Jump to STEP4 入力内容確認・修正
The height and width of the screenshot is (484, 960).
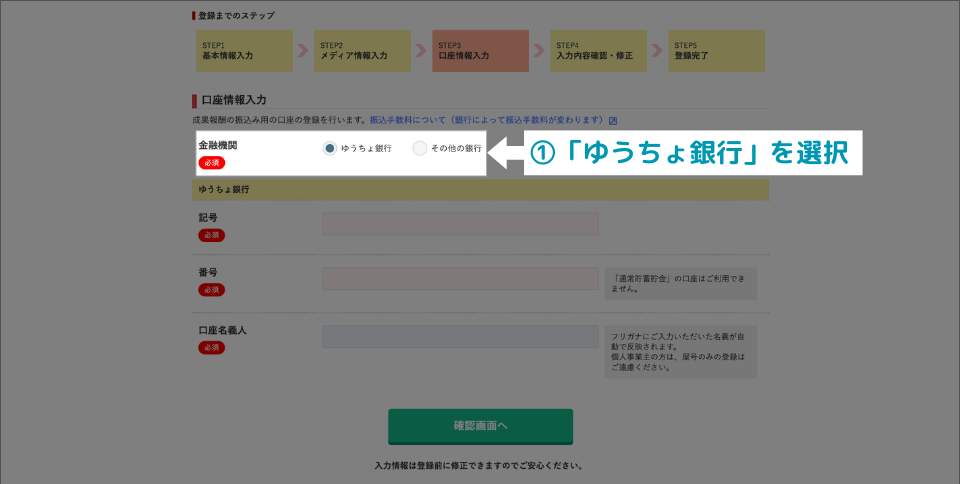pyautogui.click(x=598, y=51)
